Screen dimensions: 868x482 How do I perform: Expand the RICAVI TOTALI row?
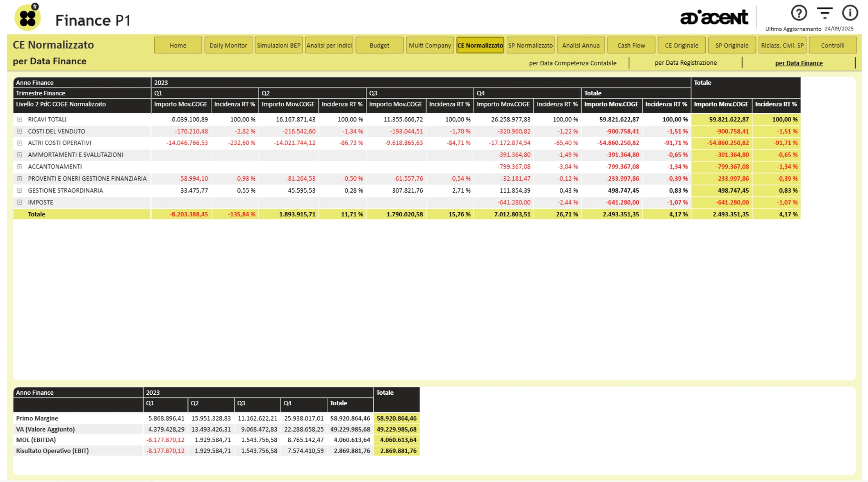click(19, 119)
